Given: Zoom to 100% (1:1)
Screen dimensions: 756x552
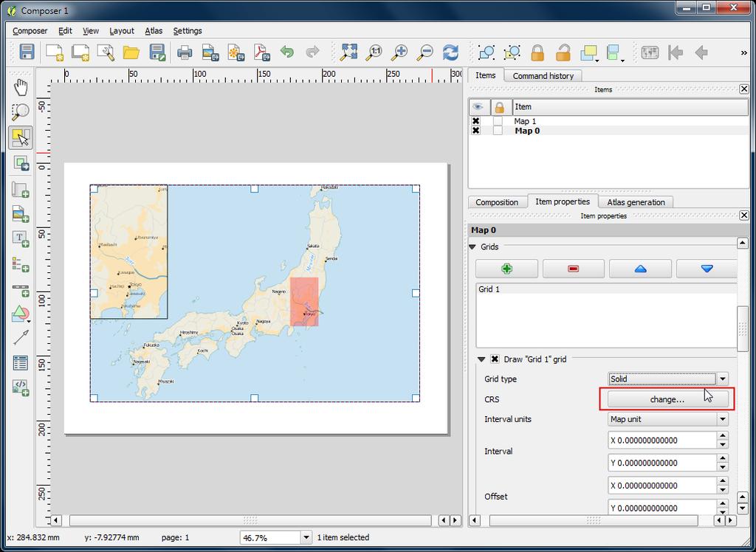Looking at the screenshot, I should [x=374, y=52].
